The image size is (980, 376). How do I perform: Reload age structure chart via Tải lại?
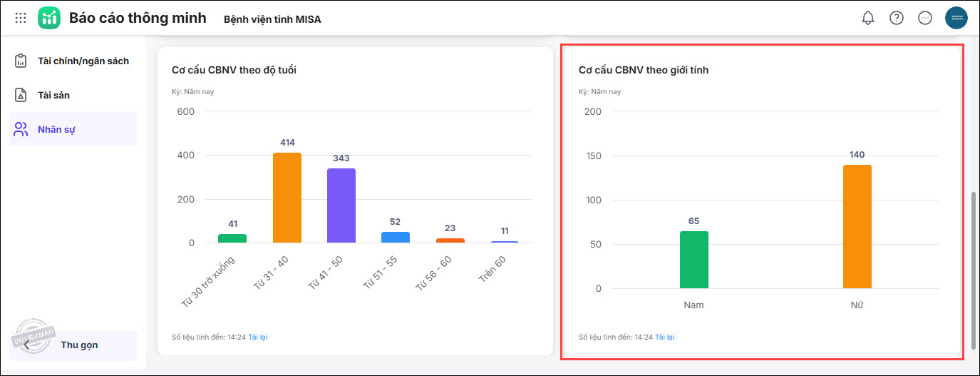(x=257, y=337)
